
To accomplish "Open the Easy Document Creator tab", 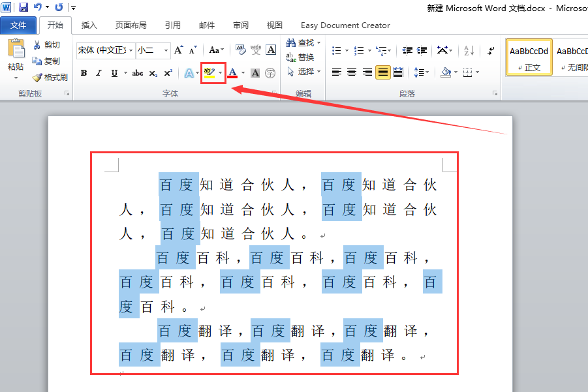I will (345, 25).
